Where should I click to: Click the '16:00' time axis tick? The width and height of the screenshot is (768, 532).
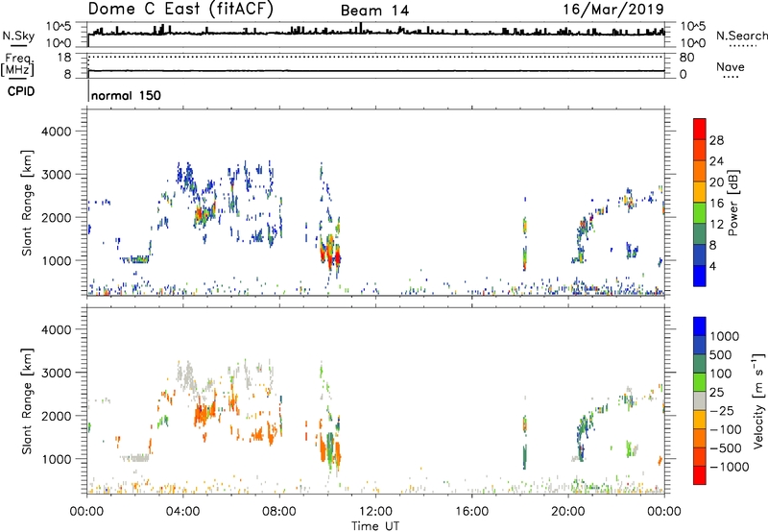click(x=471, y=512)
